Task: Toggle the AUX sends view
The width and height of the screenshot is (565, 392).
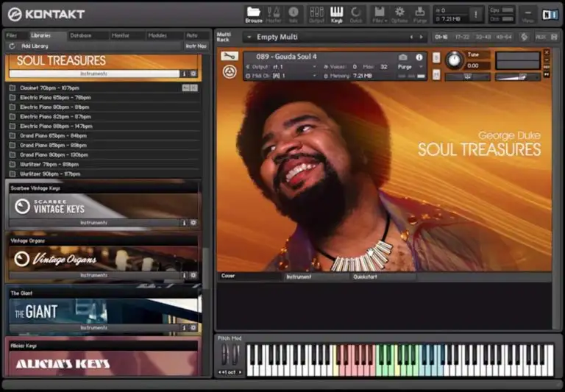Action: coord(541,37)
